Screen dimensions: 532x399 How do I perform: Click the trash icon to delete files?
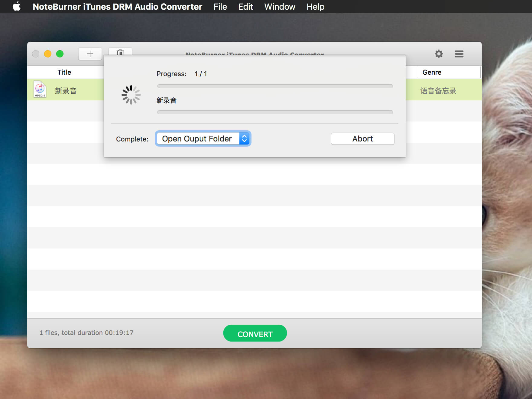coord(120,51)
